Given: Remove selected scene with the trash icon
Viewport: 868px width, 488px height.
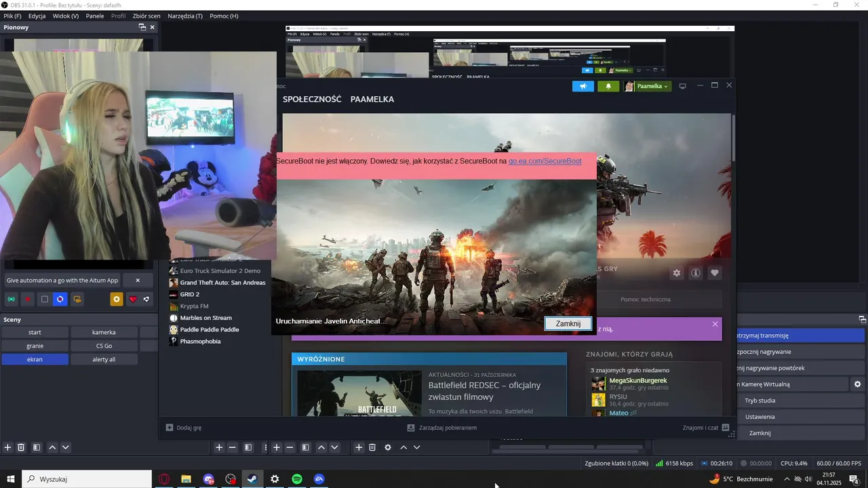Looking at the screenshot, I should [21, 447].
